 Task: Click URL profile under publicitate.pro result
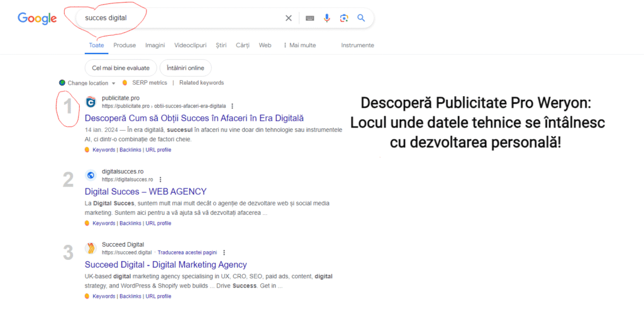pyautogui.click(x=158, y=150)
